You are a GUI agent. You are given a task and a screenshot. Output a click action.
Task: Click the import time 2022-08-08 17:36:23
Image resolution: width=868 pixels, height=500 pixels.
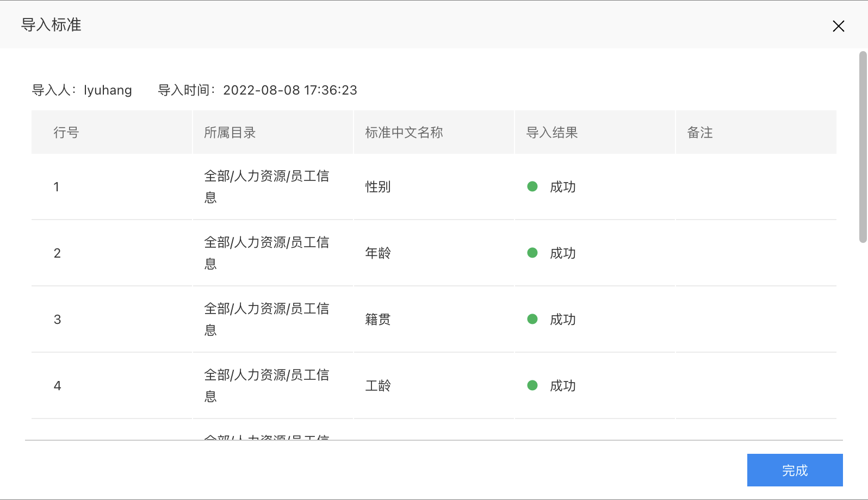[290, 90]
